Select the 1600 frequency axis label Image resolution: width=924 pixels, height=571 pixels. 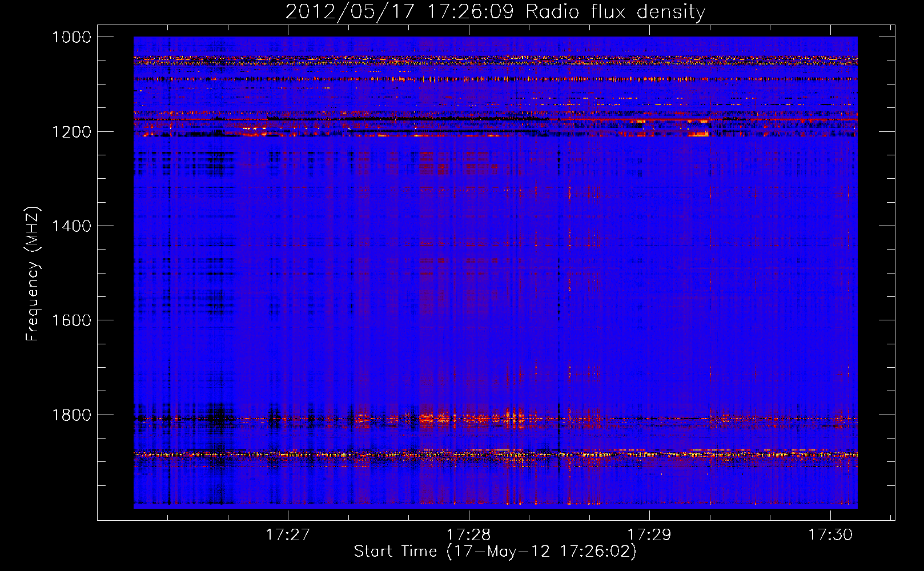point(71,320)
